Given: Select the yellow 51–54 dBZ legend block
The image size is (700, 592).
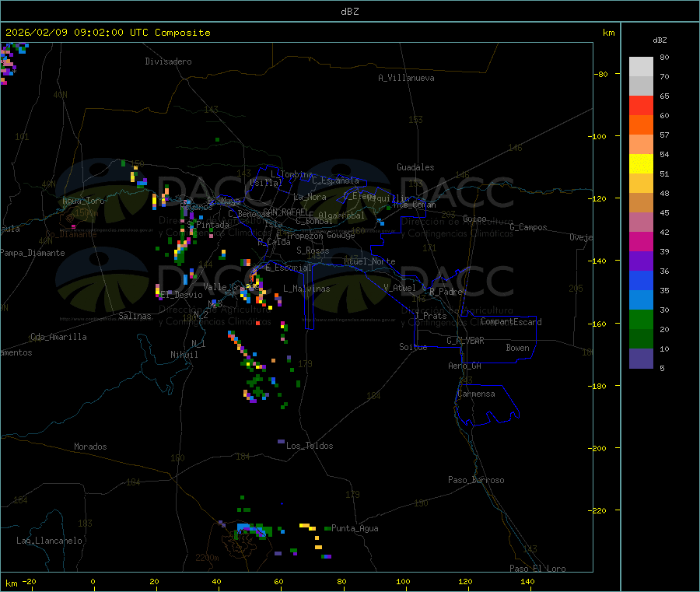Looking at the screenshot, I should [x=641, y=164].
